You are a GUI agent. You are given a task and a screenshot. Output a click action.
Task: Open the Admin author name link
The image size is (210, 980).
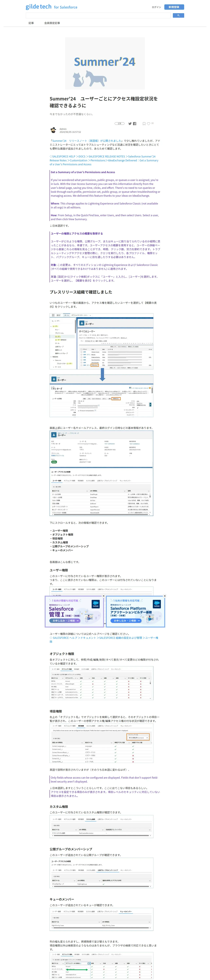[63, 129]
